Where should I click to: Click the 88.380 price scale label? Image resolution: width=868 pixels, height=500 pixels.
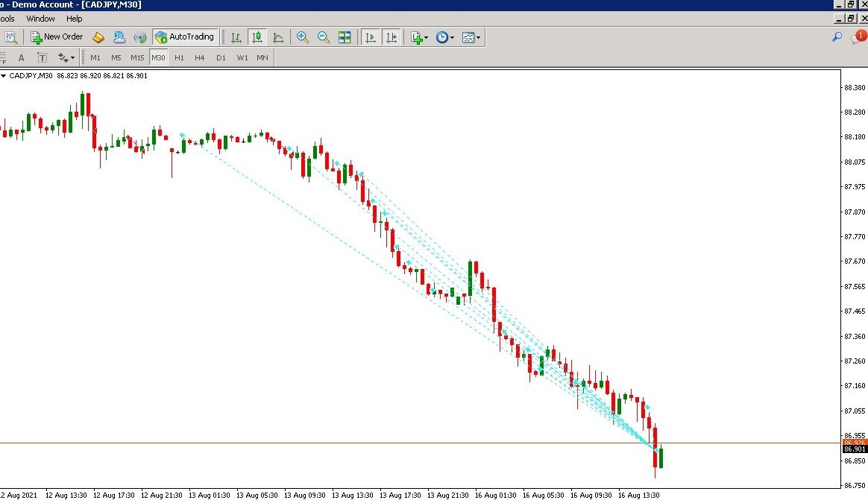coord(854,87)
